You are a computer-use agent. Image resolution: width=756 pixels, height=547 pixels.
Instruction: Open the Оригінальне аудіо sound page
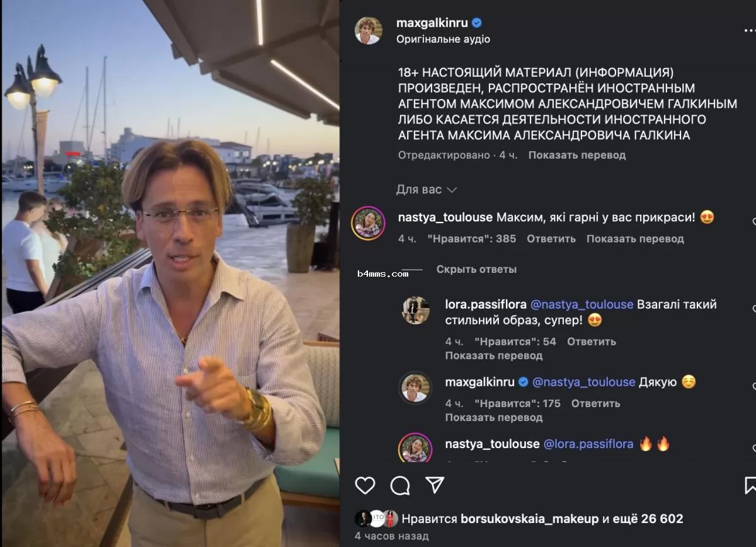point(443,38)
